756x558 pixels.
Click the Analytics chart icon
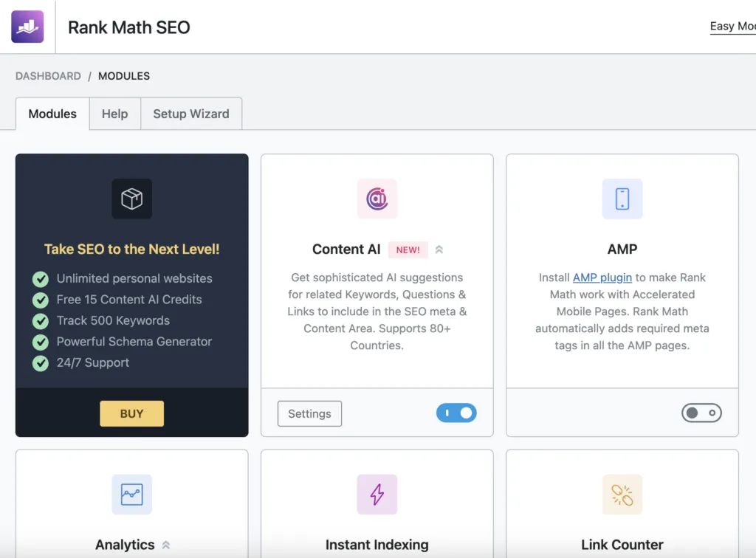[131, 495]
